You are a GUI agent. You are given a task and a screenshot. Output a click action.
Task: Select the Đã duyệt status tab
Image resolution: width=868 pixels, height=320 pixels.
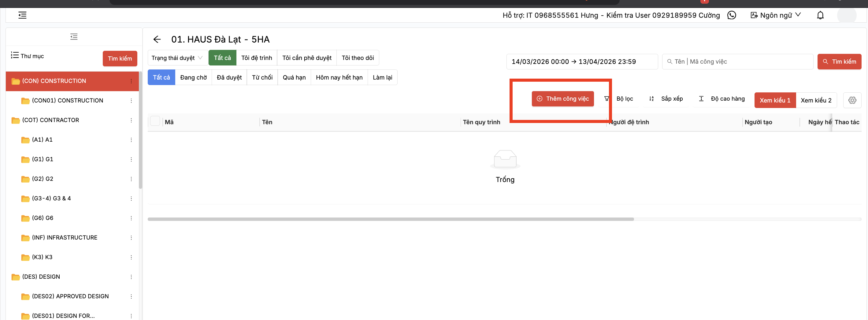point(229,77)
